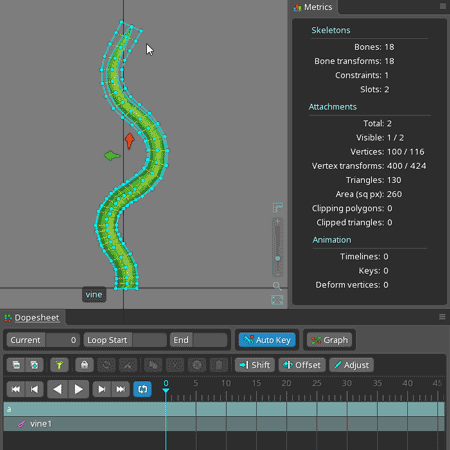Open the Dopesheet panel hamburger menu
The image size is (450, 450).
[442, 317]
